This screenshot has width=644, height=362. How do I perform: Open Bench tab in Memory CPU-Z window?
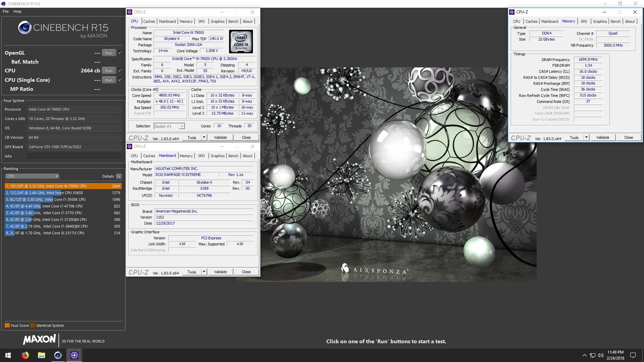pos(615,21)
